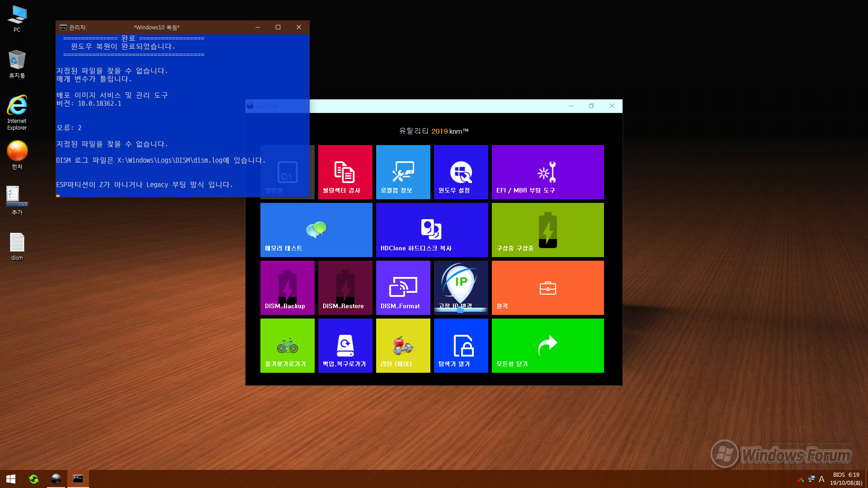Minimize the Windows10 복원 console window
868x488 pixels.
tap(258, 27)
